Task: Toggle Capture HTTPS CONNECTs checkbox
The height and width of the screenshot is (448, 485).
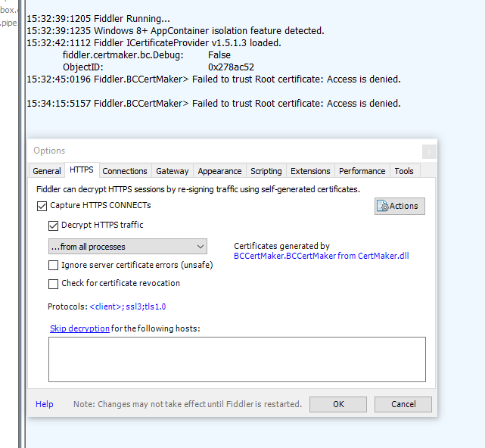Action: [x=42, y=206]
